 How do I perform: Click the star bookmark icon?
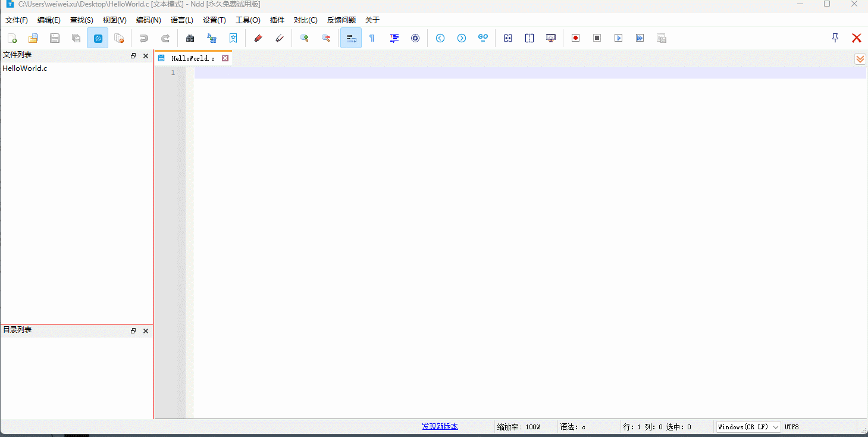pyautogui.click(x=233, y=38)
